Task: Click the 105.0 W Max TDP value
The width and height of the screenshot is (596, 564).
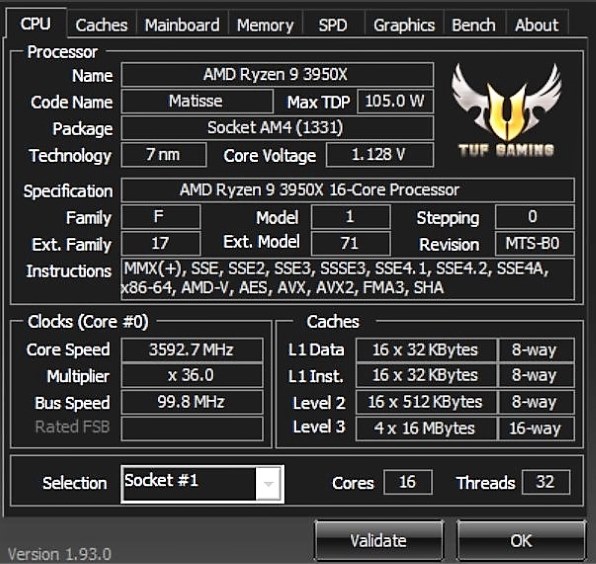Action: click(x=395, y=101)
